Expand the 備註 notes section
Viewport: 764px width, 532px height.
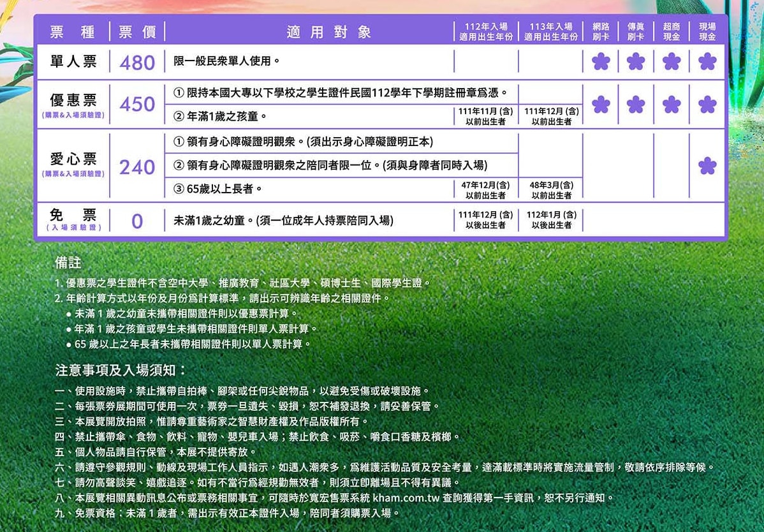tap(66, 265)
